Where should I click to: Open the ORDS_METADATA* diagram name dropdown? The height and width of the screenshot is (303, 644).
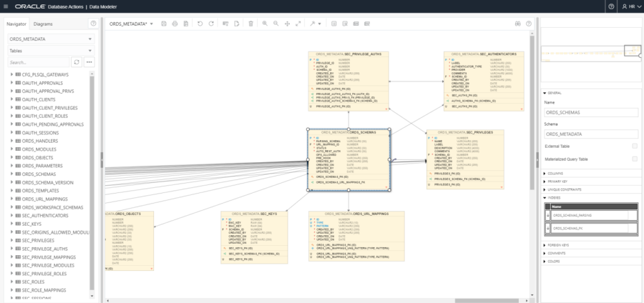(131, 24)
